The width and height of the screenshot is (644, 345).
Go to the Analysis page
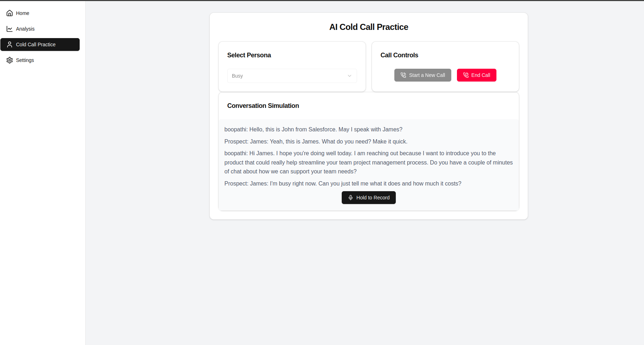40,29
